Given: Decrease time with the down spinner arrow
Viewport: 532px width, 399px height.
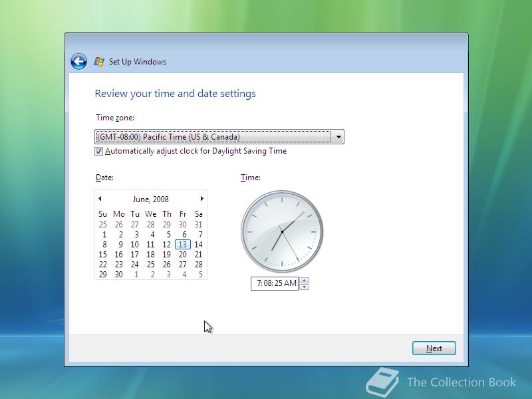Looking at the screenshot, I should (x=305, y=287).
